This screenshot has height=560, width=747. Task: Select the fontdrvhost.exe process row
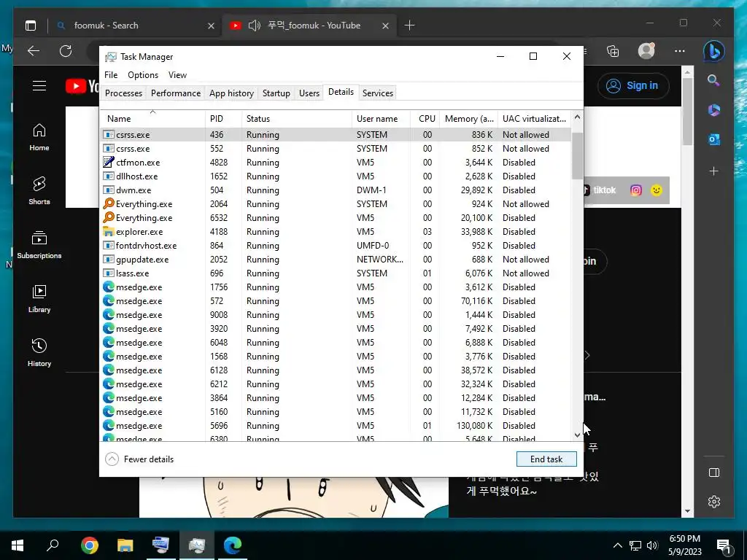(x=336, y=246)
